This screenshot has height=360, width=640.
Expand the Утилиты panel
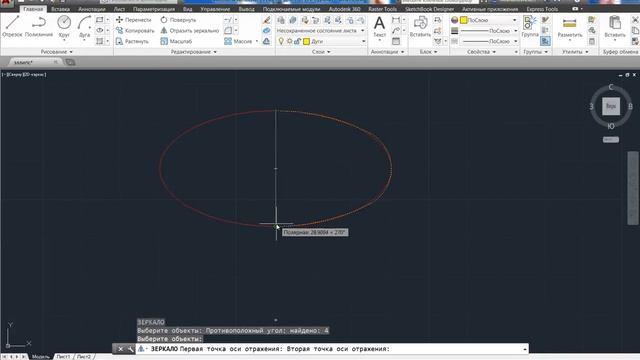pyautogui.click(x=575, y=52)
